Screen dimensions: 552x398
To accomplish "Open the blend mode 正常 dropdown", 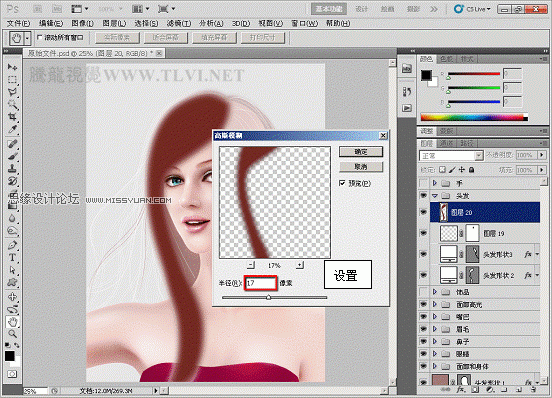I will 451,156.
